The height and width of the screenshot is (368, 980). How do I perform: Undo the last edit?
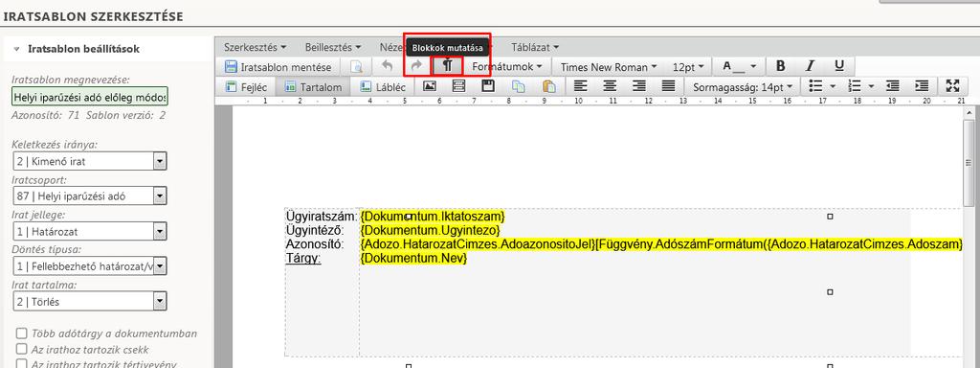pyautogui.click(x=388, y=66)
